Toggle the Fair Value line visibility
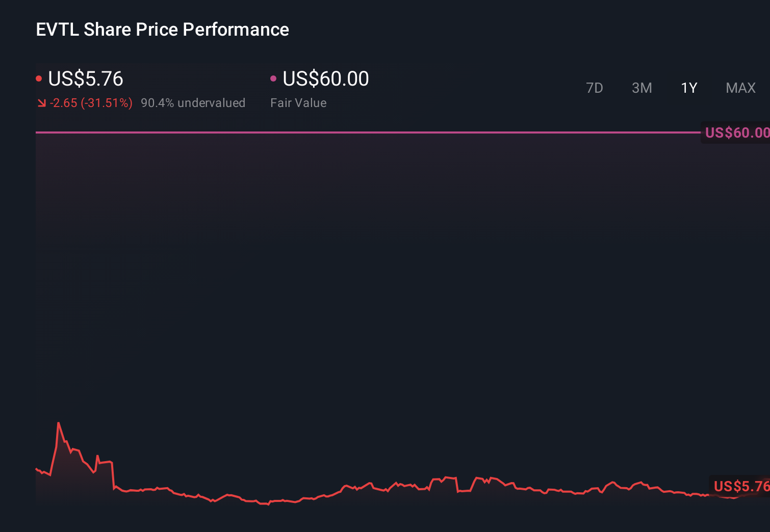 click(274, 78)
